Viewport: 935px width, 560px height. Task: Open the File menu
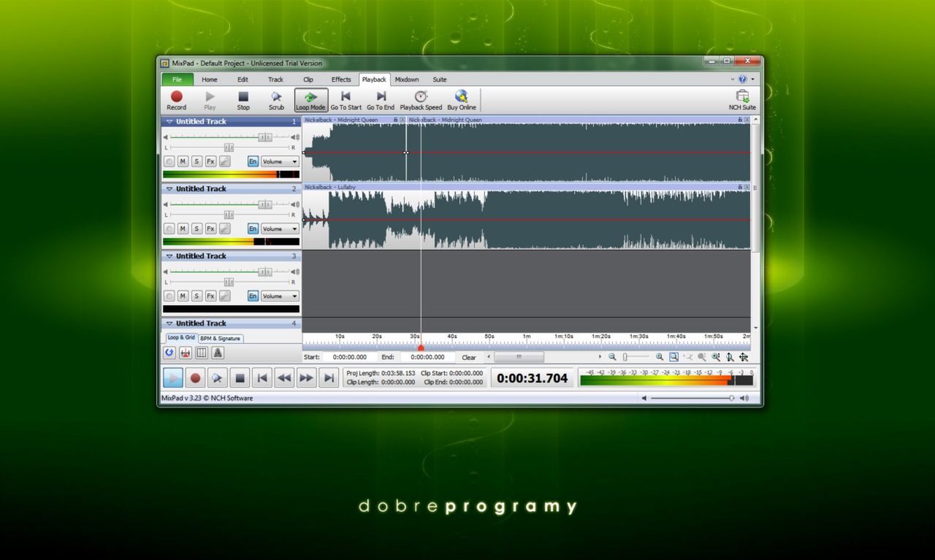(x=178, y=80)
